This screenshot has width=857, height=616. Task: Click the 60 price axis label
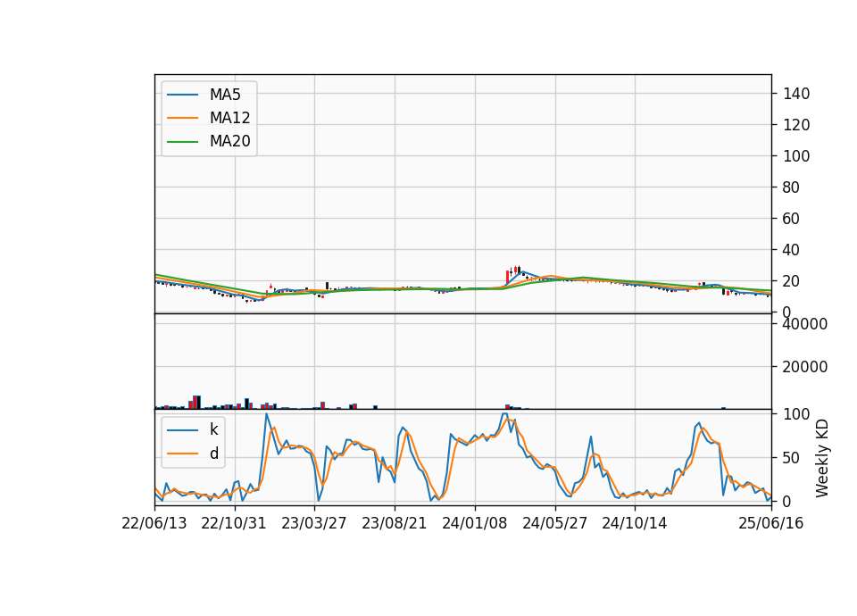tap(792, 219)
